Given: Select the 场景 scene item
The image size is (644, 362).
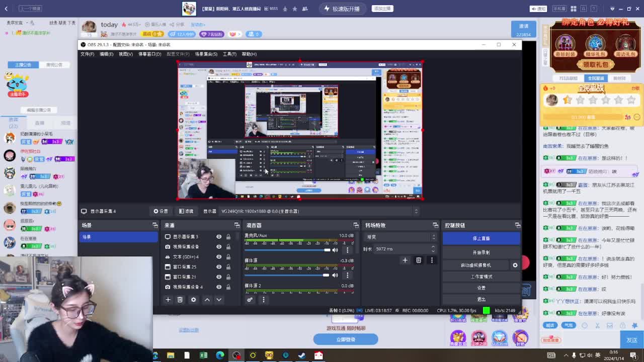Looking at the screenshot, I should pyautogui.click(x=118, y=237).
